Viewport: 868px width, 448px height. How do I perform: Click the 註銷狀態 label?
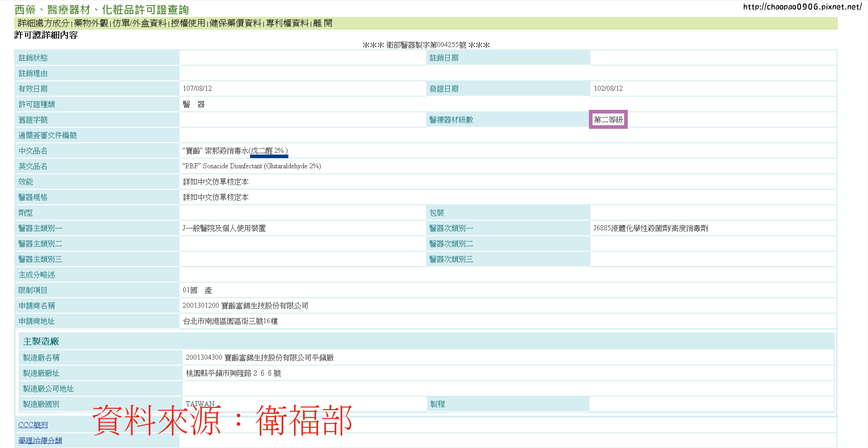pos(33,58)
